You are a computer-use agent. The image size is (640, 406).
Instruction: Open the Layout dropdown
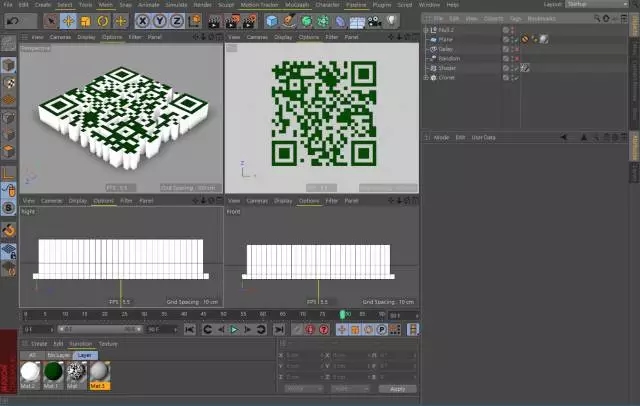(x=597, y=4)
